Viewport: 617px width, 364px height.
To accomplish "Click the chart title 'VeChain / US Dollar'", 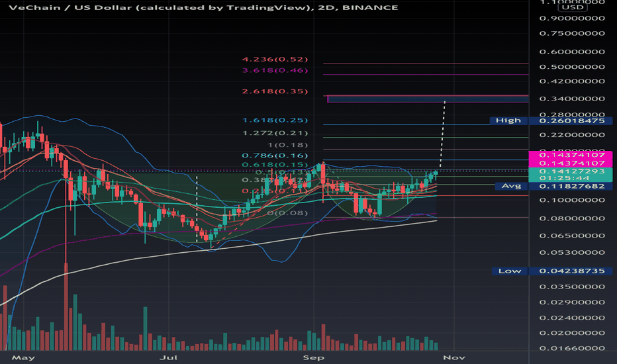I will click(x=70, y=7).
